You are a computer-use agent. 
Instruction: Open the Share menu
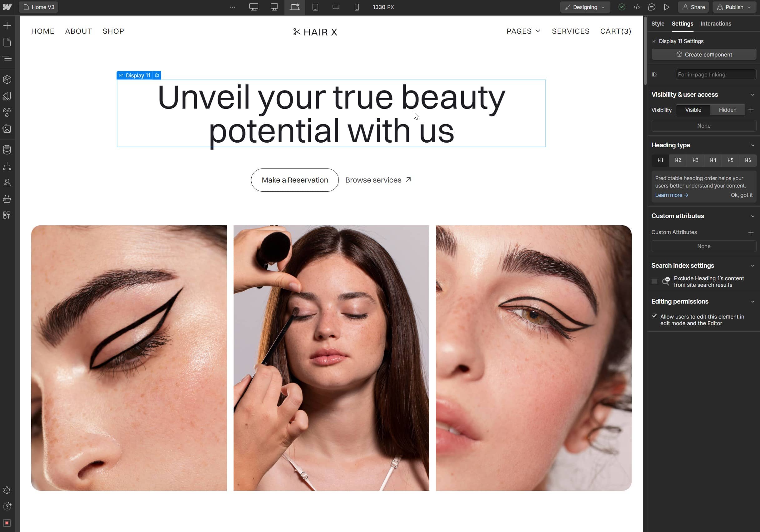tap(694, 6)
